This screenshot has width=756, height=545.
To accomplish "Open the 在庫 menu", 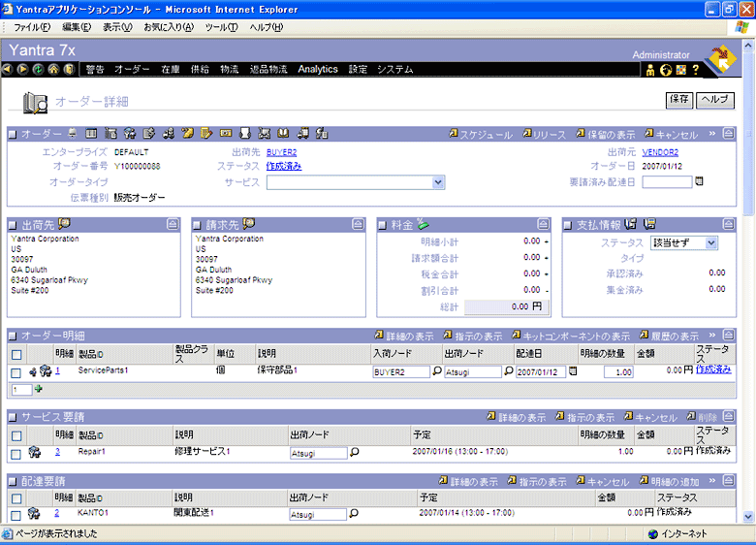I will (171, 69).
